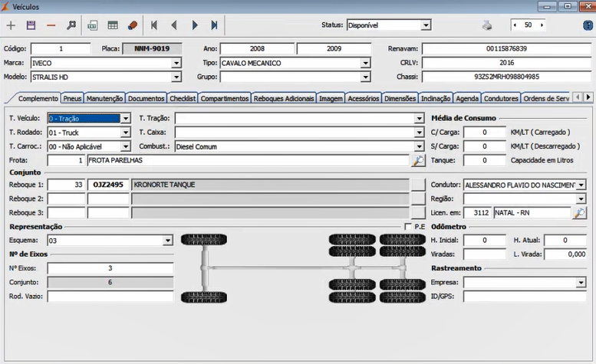This screenshot has width=596, height=364.
Task: Search Frota with the magnifier icon
Action: (x=418, y=161)
